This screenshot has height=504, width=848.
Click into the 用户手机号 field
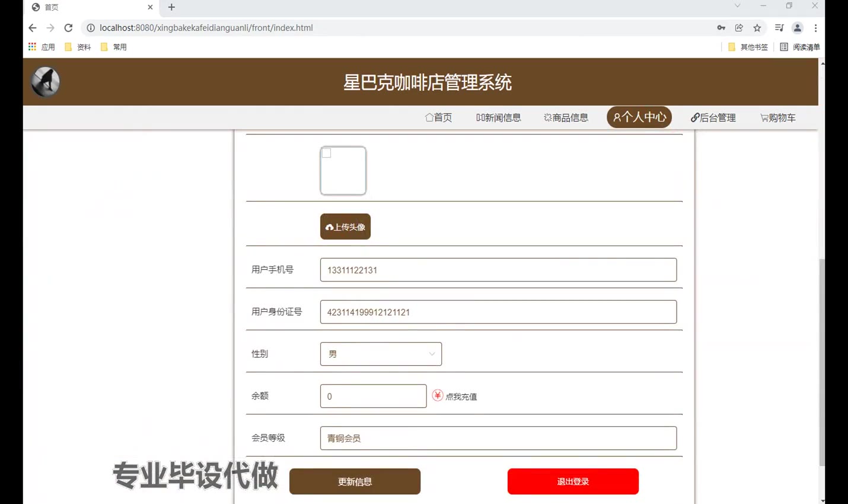click(x=498, y=270)
